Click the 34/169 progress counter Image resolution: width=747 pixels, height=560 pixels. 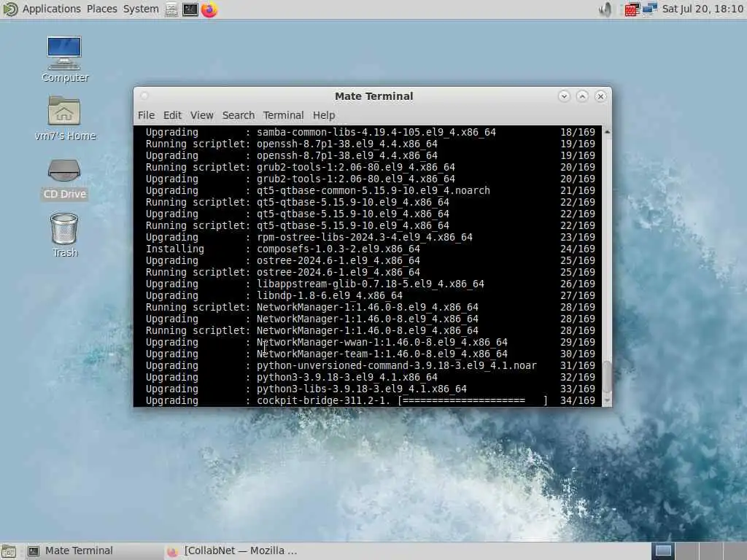(x=578, y=400)
